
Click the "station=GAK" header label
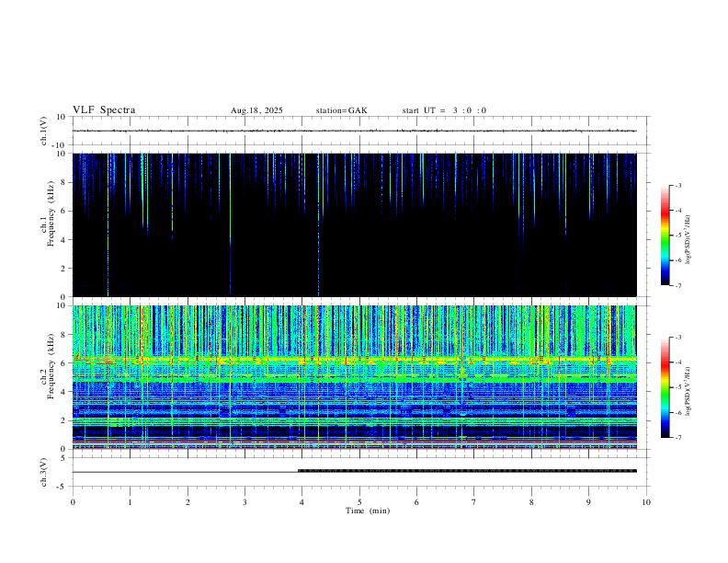[341, 110]
